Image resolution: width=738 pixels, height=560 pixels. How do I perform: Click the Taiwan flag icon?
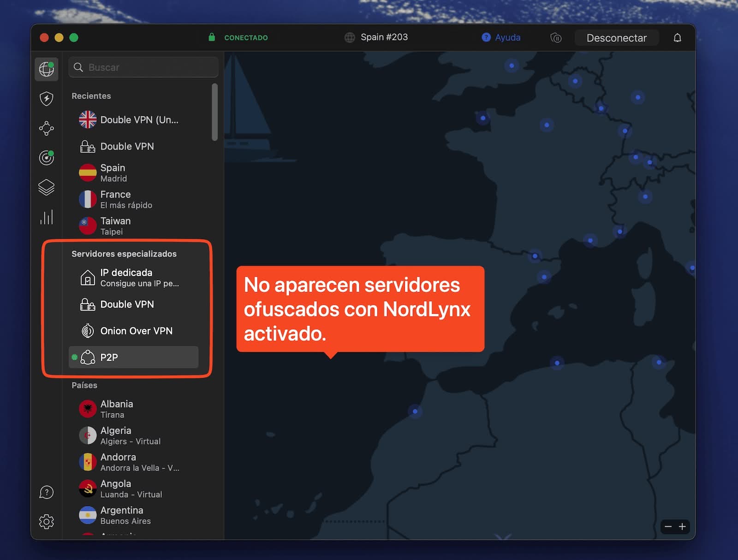[88, 226]
